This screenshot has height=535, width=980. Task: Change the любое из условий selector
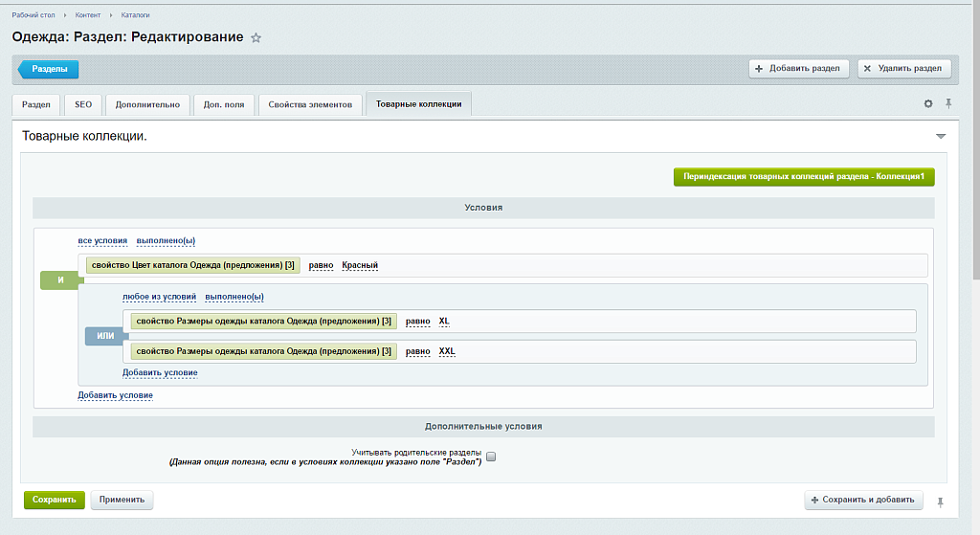coord(158,297)
